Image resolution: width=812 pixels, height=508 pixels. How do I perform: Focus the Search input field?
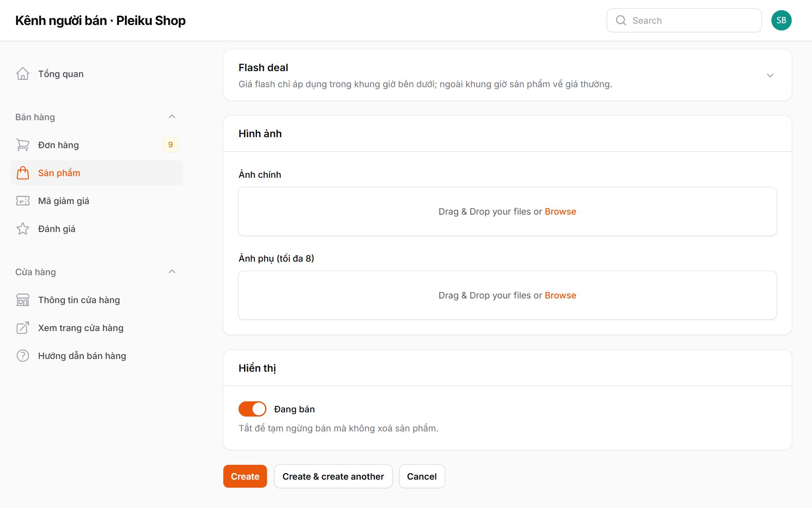684,20
